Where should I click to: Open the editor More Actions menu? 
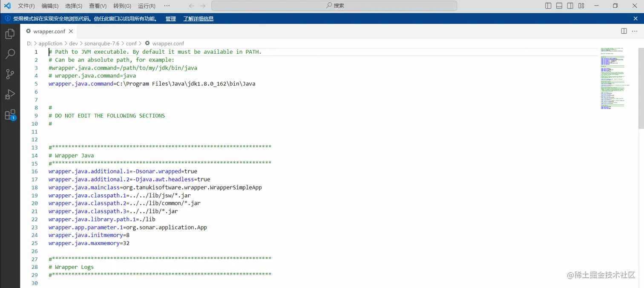click(634, 31)
